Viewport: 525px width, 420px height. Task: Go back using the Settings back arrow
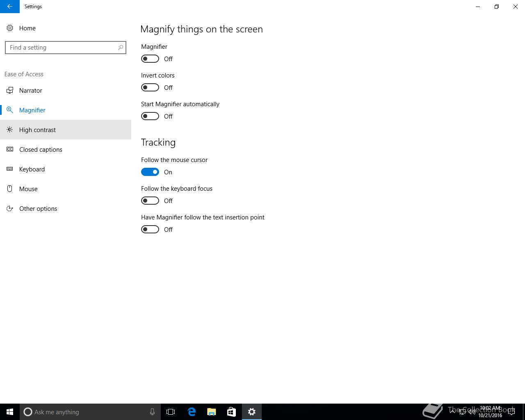(x=9, y=7)
